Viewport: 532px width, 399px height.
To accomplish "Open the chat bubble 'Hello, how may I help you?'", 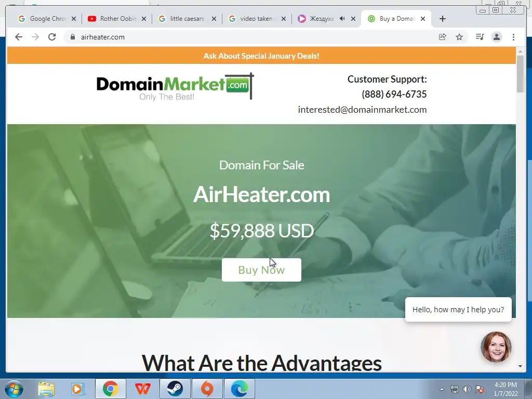I will (x=458, y=310).
